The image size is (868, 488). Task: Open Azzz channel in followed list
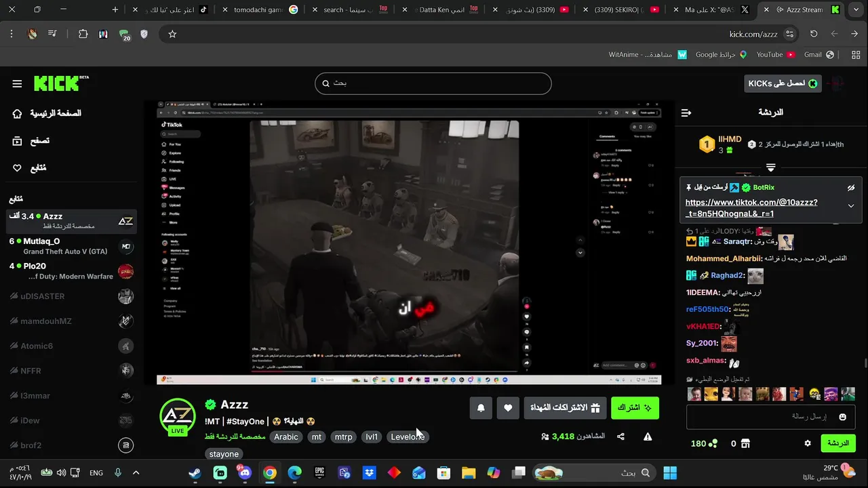(71, 221)
